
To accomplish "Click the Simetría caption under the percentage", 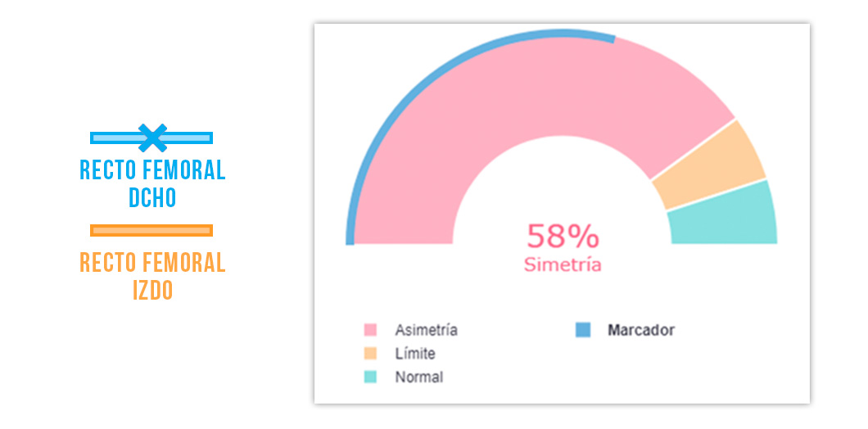I will (563, 265).
